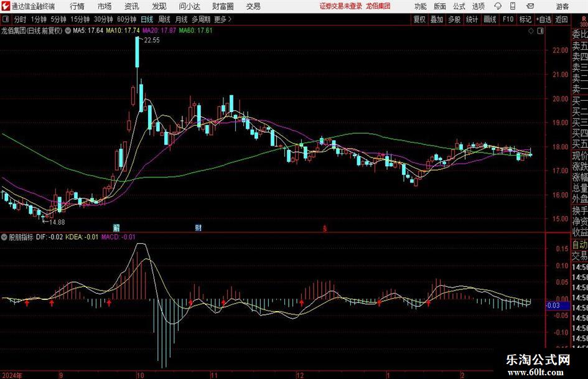This screenshot has height=379, width=588.
Task: Click the 复权 toolbar button
Action: point(419,19)
